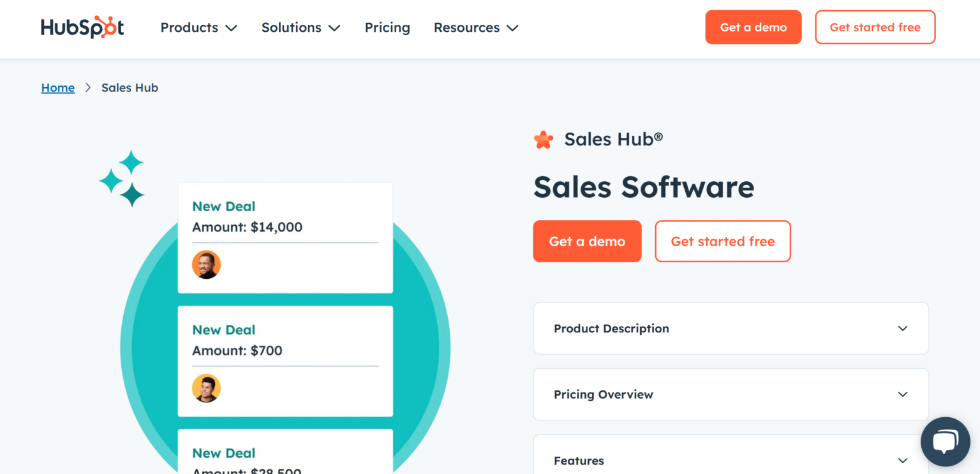The height and width of the screenshot is (474, 980).
Task: Click the Sales Hub breadcrumb text
Action: coord(130,87)
